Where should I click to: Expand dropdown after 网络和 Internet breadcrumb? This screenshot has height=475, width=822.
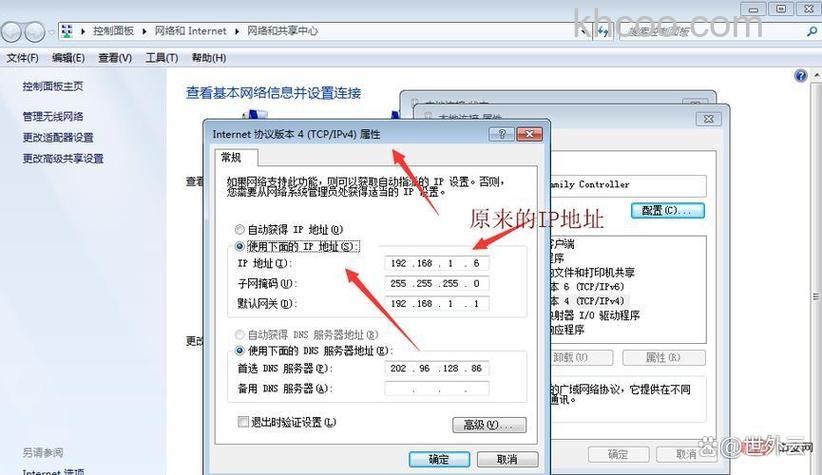coord(237,31)
